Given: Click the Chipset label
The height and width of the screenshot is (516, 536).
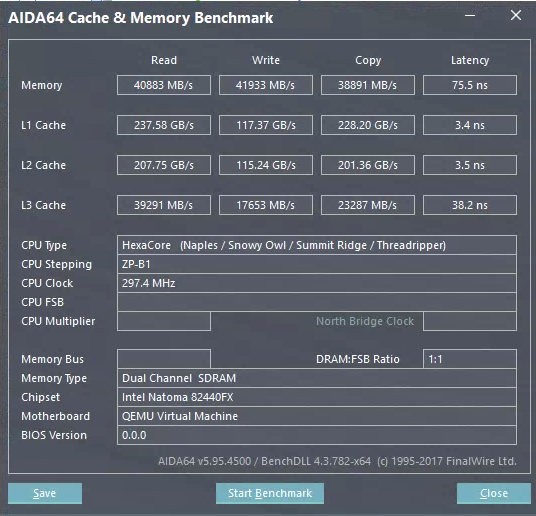Looking at the screenshot, I should point(40,397).
